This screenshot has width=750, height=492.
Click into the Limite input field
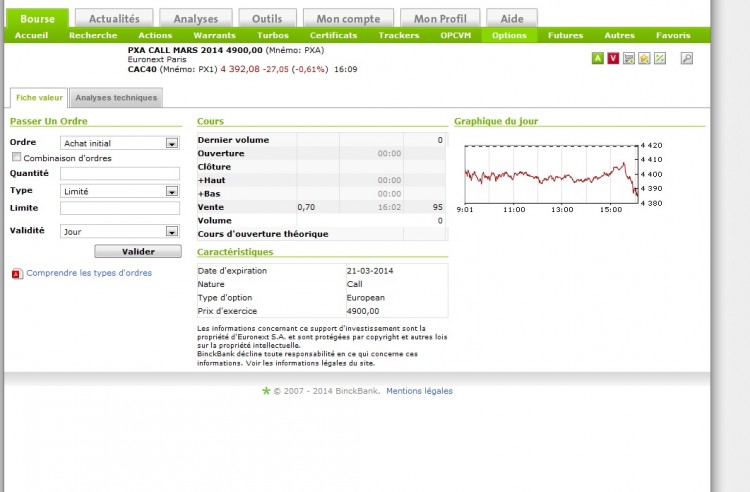pos(120,208)
